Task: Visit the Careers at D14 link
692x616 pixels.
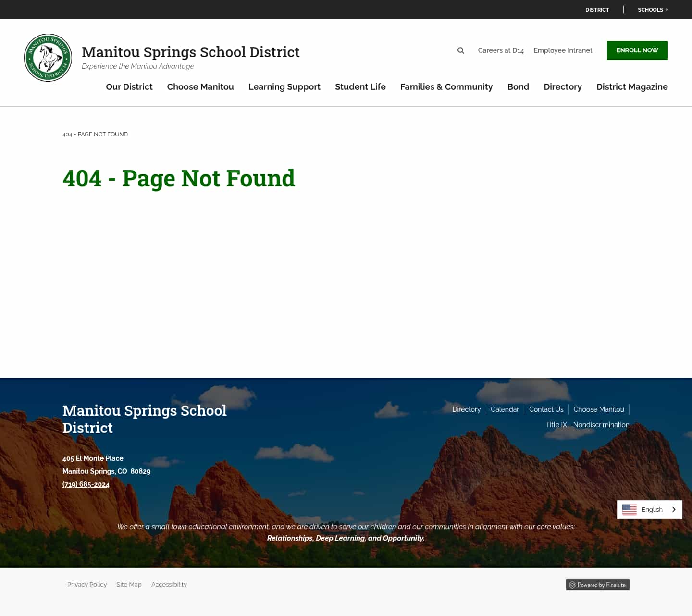Action: 501,50
